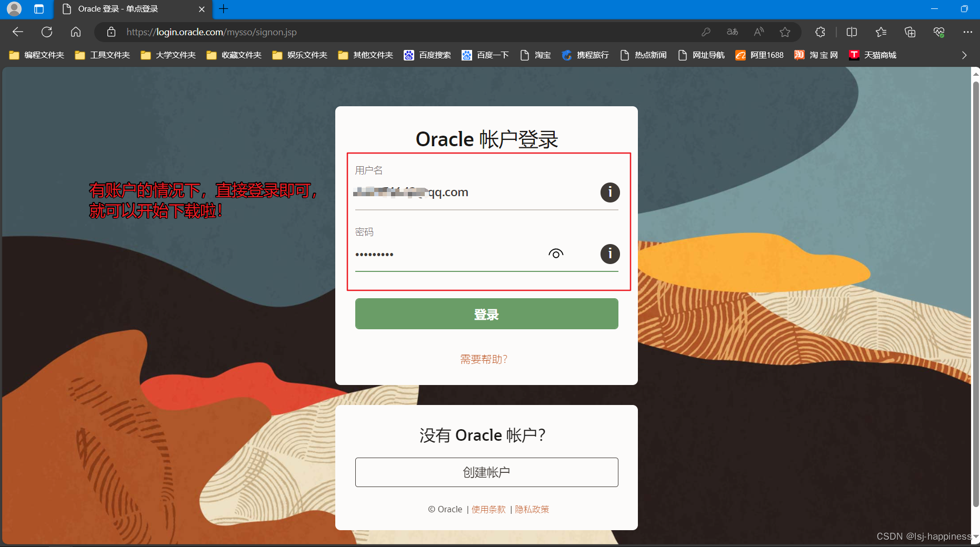Open saved passwords key icon
980x547 pixels.
[x=706, y=32]
